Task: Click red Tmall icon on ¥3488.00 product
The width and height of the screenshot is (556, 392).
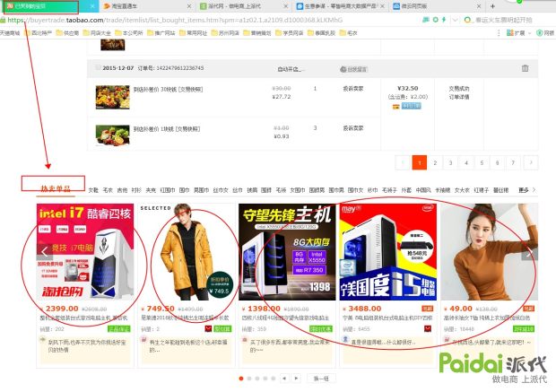Action: point(428,329)
